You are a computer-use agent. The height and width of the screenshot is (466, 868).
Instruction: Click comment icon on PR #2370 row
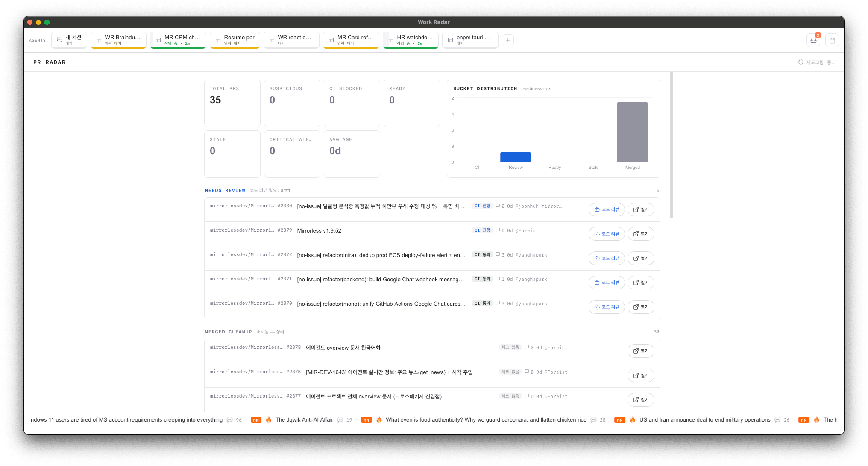(497, 304)
